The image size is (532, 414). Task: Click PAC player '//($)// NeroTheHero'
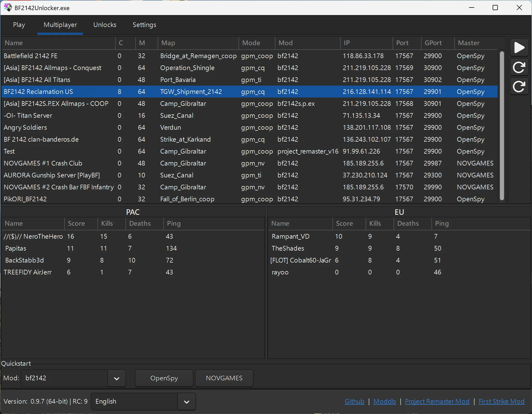pos(133,236)
